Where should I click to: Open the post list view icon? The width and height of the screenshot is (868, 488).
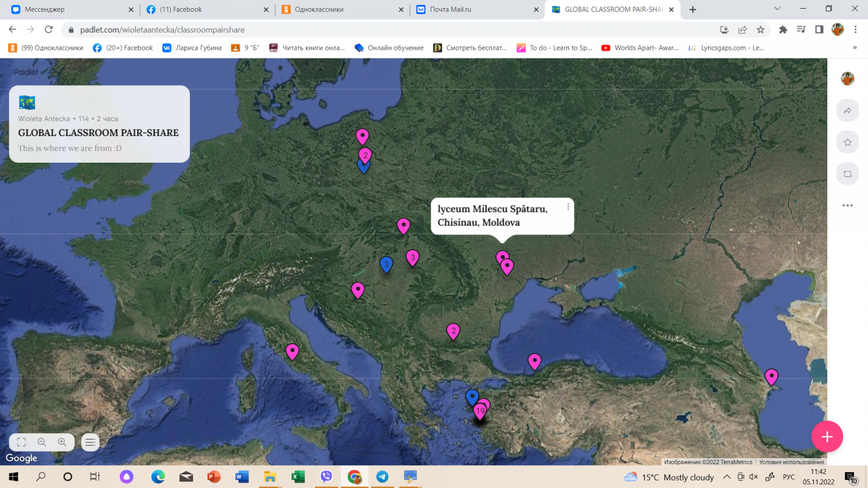tap(90, 442)
